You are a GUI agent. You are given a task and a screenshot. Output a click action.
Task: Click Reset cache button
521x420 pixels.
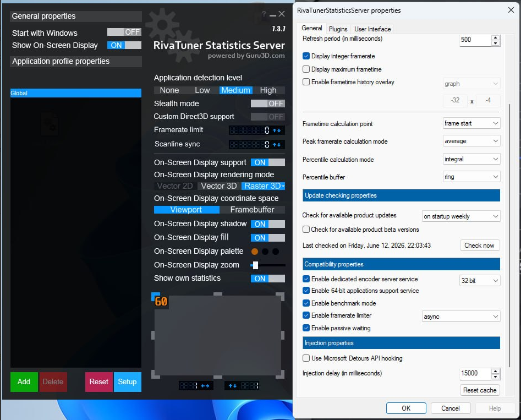coord(480,390)
